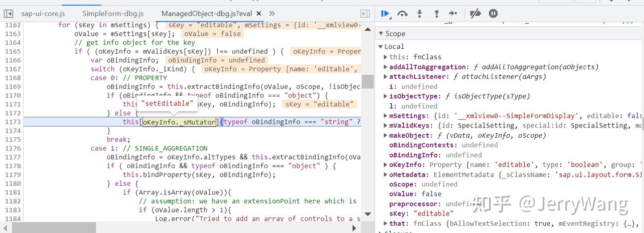Select the preprocessor scope row
Viewport: 644px width, 233px height.
click(436, 203)
